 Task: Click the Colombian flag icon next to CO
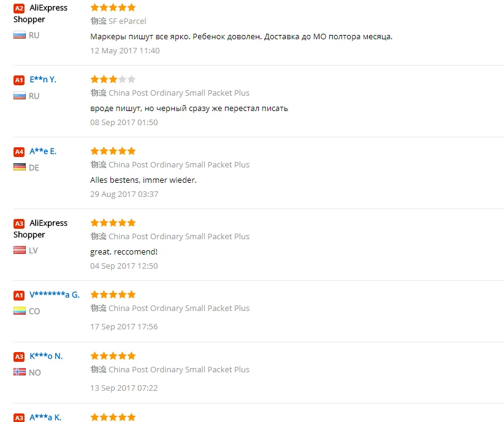click(x=19, y=311)
